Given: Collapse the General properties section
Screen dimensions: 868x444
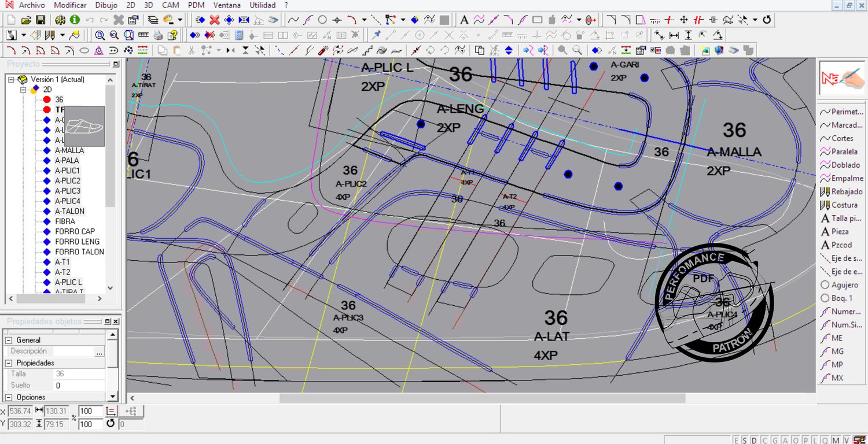Looking at the screenshot, I should pos(9,340).
